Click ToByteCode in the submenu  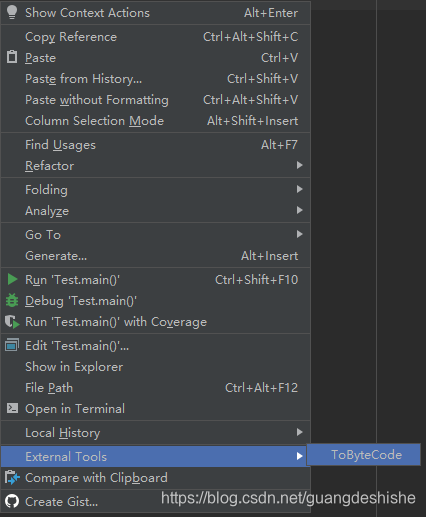(x=364, y=454)
